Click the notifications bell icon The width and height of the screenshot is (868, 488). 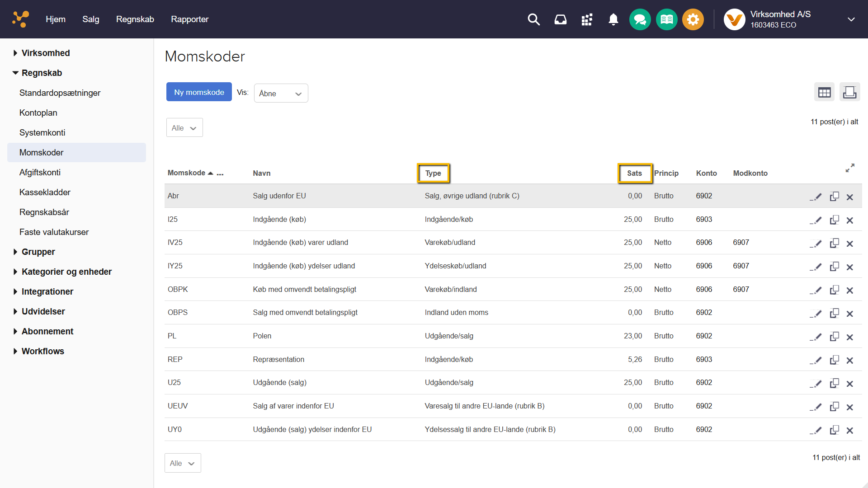[613, 19]
